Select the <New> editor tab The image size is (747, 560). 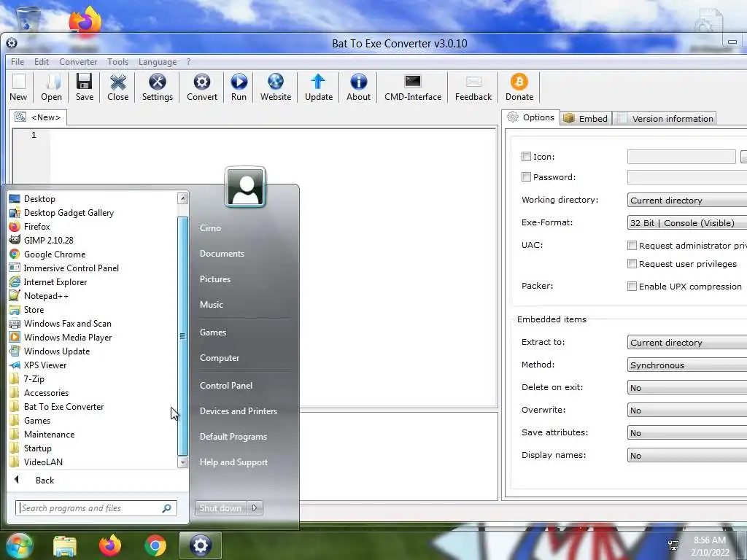pos(38,117)
